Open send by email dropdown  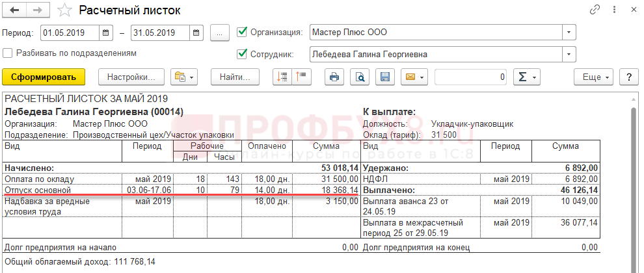pyautogui.click(x=415, y=77)
